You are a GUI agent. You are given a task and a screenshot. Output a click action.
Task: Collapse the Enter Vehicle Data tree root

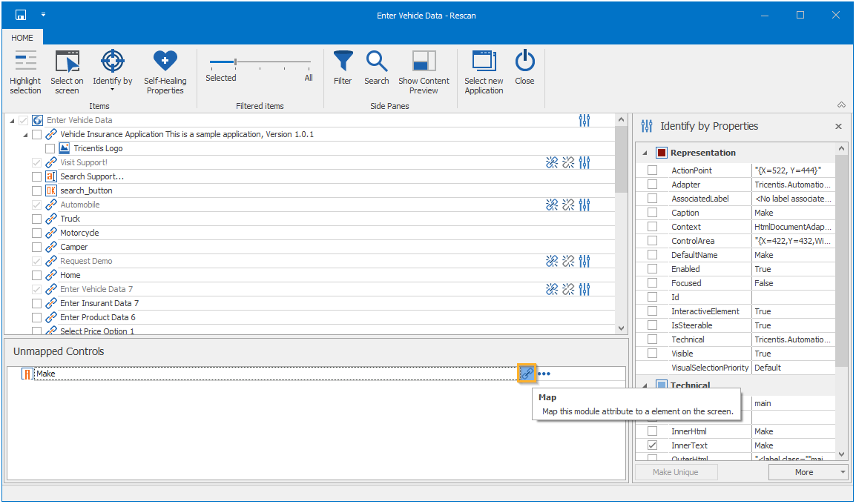click(13, 121)
